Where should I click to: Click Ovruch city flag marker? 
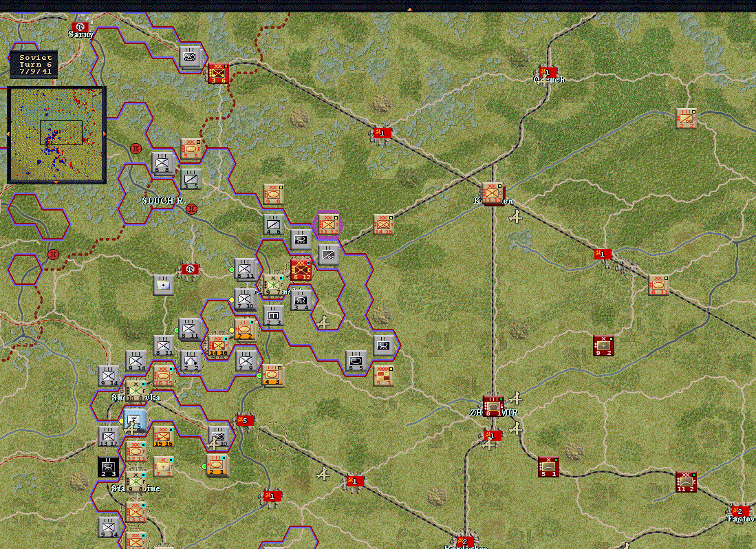[x=549, y=73]
